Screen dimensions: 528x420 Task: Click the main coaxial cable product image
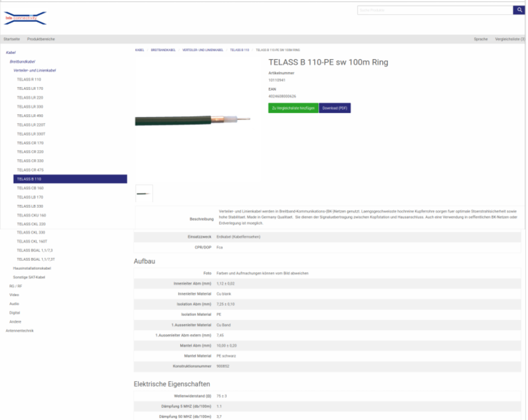(x=193, y=120)
